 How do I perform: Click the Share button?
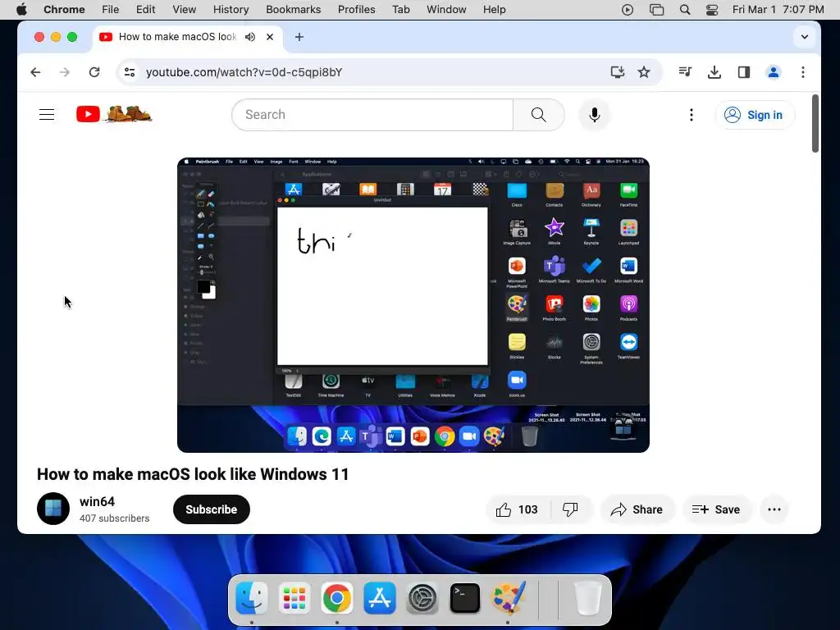point(637,509)
